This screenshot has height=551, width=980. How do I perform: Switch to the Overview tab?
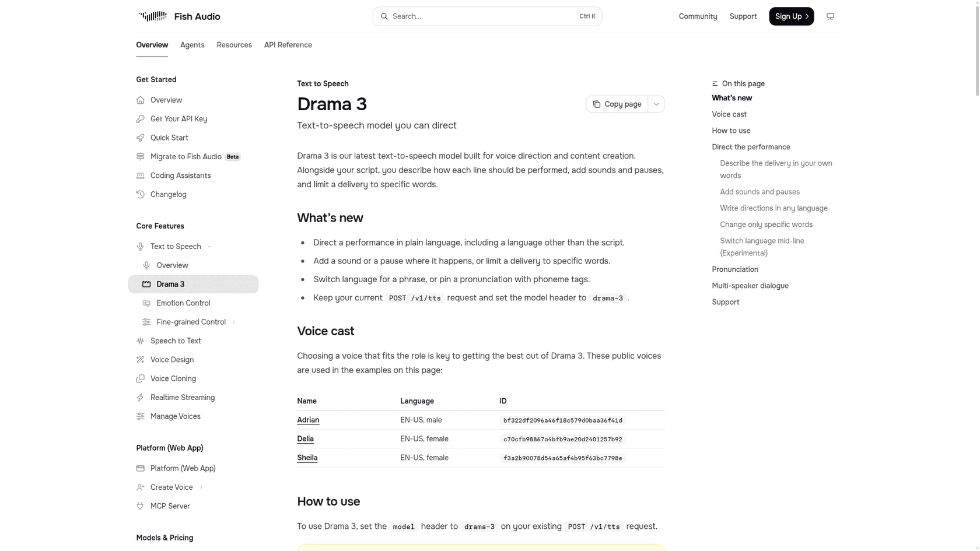pos(152,45)
